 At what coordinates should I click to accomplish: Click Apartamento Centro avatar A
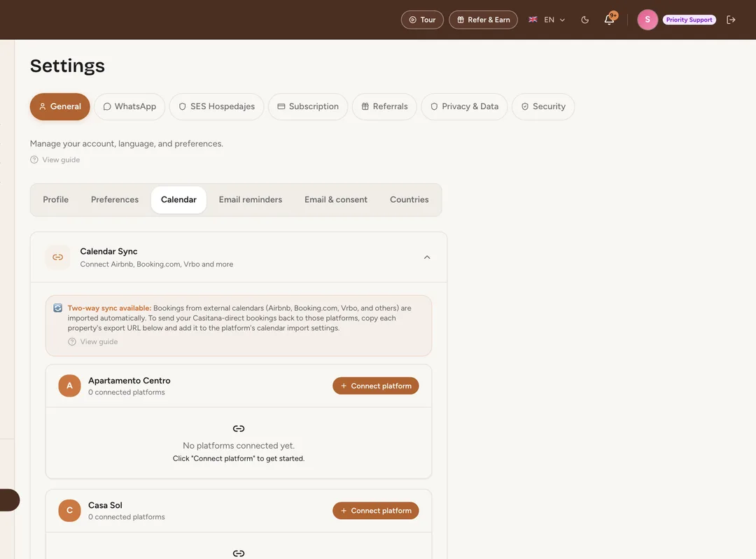point(69,386)
